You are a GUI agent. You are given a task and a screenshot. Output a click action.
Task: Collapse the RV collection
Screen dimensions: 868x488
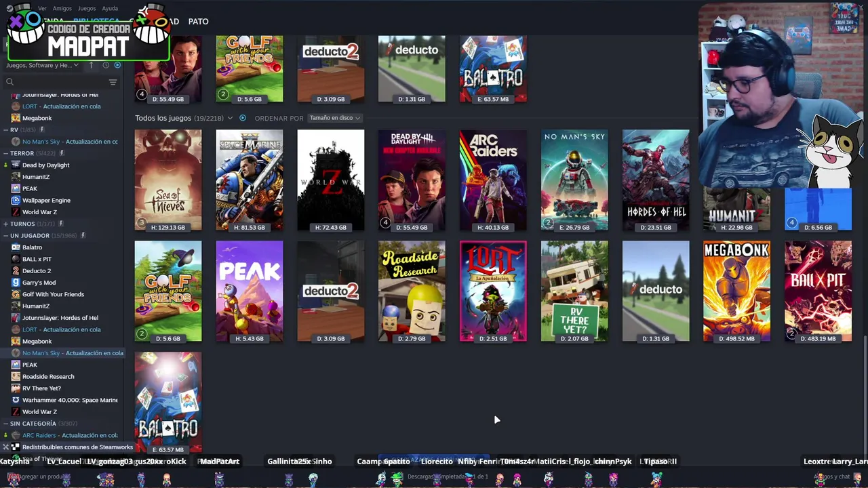click(x=5, y=129)
